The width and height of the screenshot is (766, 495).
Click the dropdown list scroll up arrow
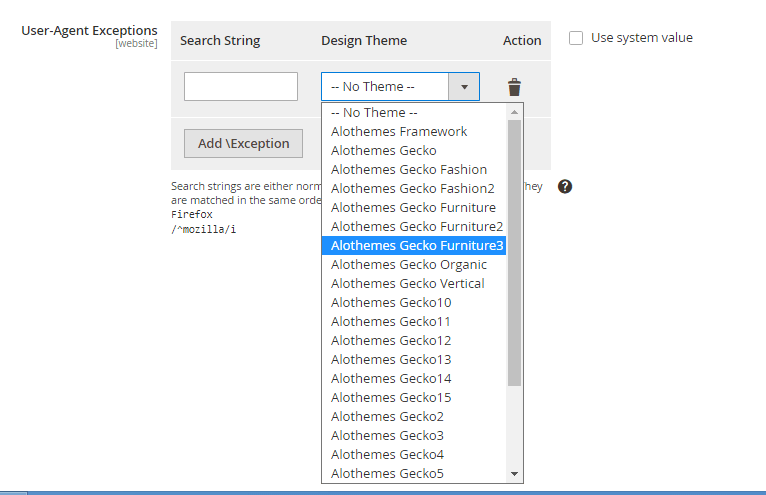515,112
